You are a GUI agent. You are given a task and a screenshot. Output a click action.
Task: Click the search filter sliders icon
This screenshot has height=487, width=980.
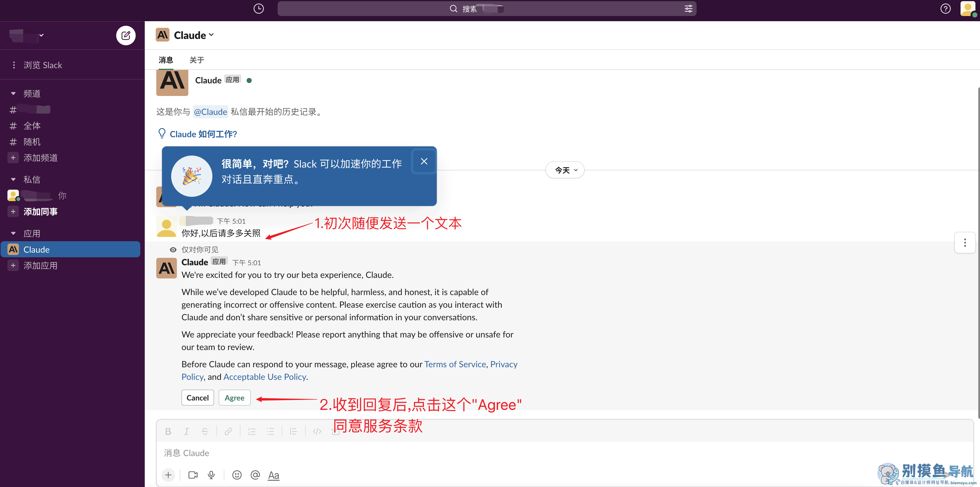click(688, 8)
